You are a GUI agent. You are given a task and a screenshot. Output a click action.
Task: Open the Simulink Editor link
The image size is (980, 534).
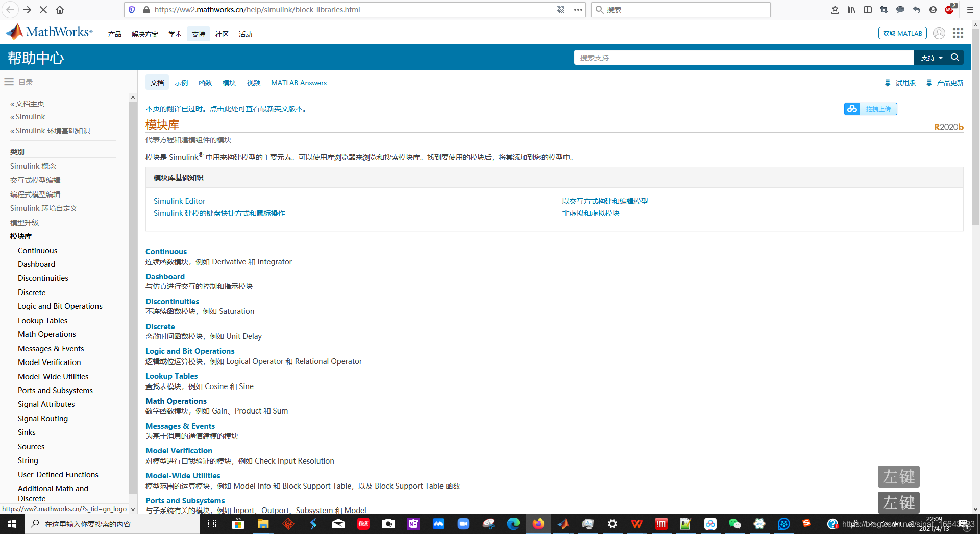coord(180,201)
